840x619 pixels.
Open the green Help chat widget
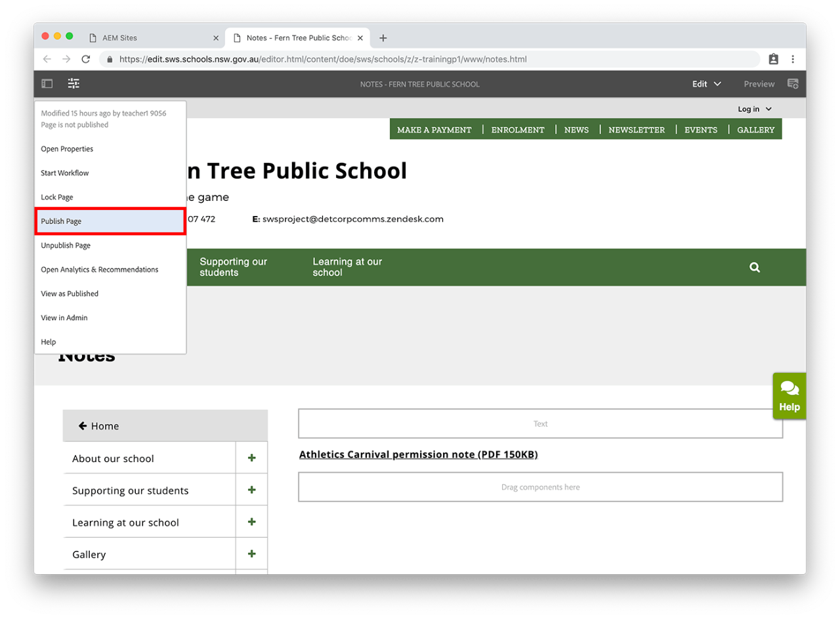coord(789,396)
